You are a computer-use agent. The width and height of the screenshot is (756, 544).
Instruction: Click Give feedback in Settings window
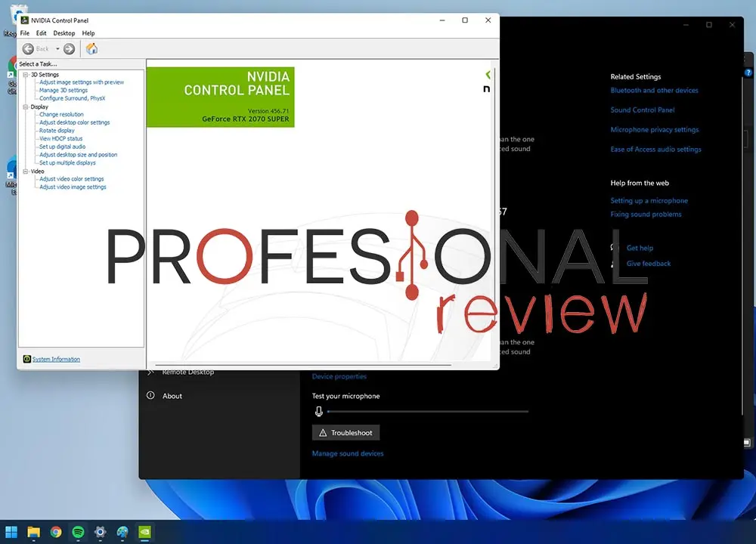coord(649,264)
